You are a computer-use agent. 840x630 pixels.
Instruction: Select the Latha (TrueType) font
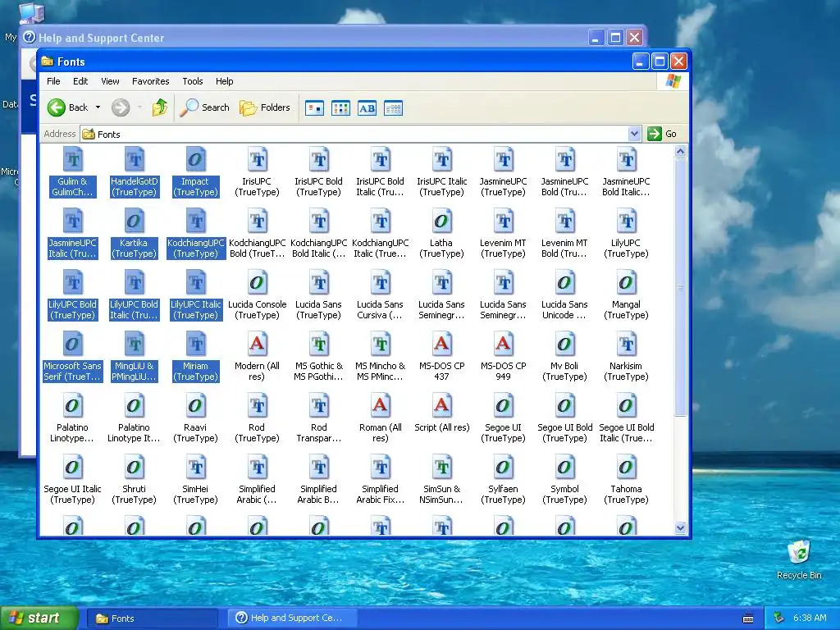click(x=441, y=234)
